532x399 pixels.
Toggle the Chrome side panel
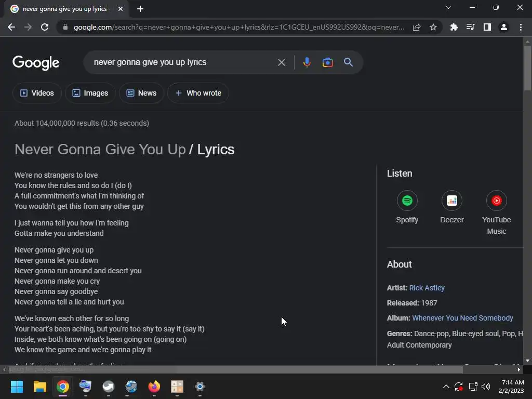[x=487, y=27]
